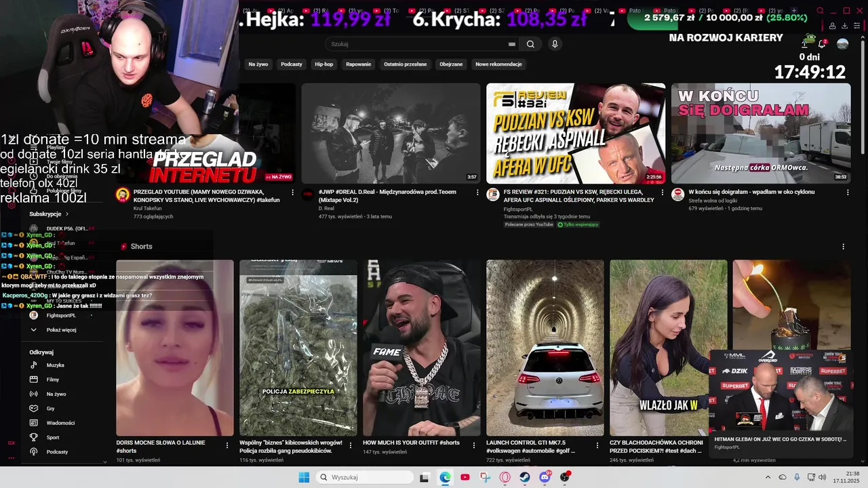Click the GX corner icon in Opera sidebar

point(12,443)
